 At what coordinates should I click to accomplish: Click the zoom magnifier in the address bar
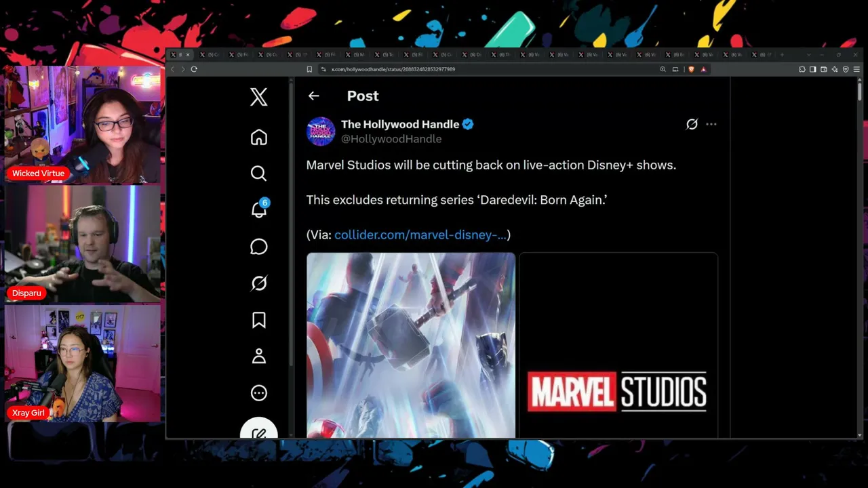pyautogui.click(x=663, y=69)
